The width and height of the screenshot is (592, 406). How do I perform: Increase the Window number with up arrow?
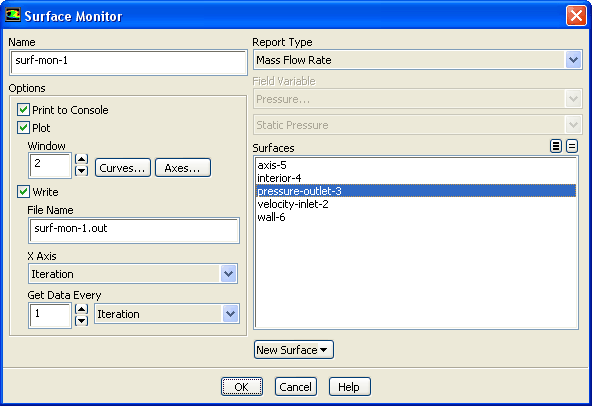82,159
